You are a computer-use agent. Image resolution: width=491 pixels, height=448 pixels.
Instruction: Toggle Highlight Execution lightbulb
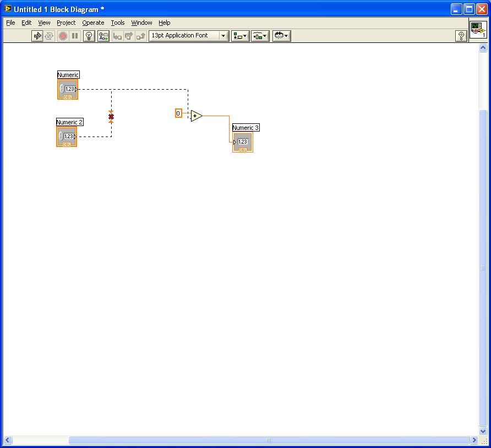89,36
